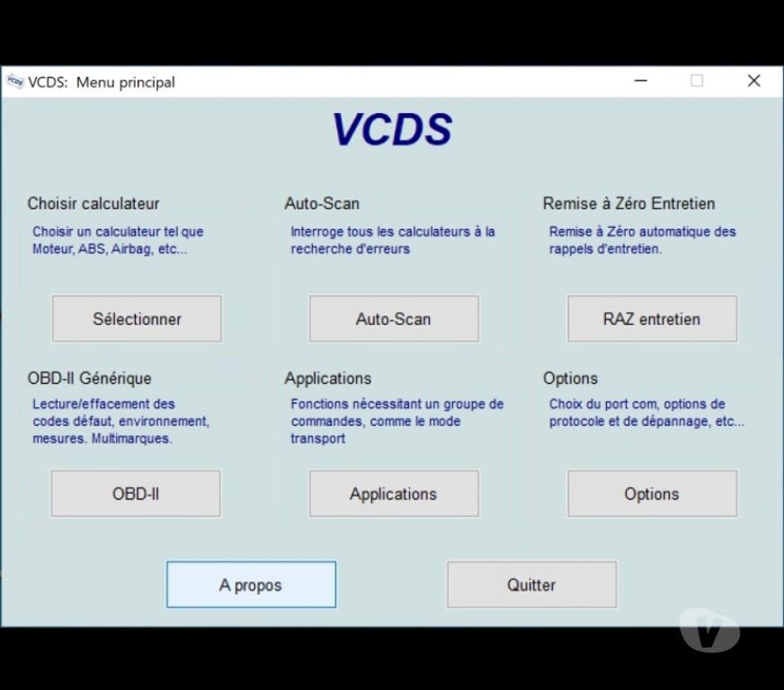Open the OBD-II button

coord(136,494)
